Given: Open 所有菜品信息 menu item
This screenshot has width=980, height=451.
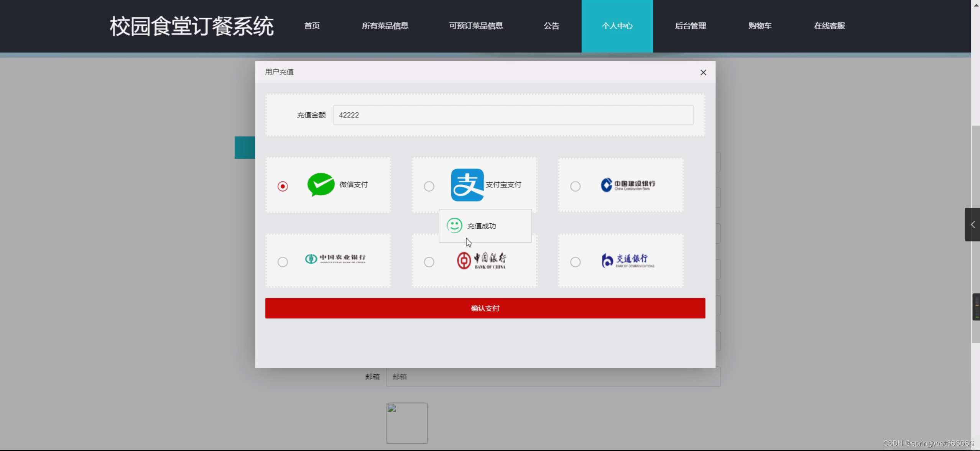Looking at the screenshot, I should [385, 26].
